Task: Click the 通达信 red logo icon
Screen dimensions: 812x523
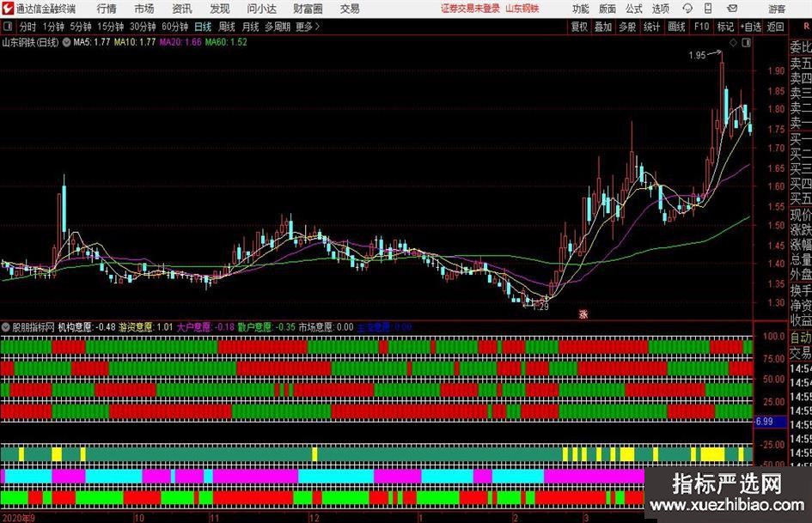Action: (8, 9)
